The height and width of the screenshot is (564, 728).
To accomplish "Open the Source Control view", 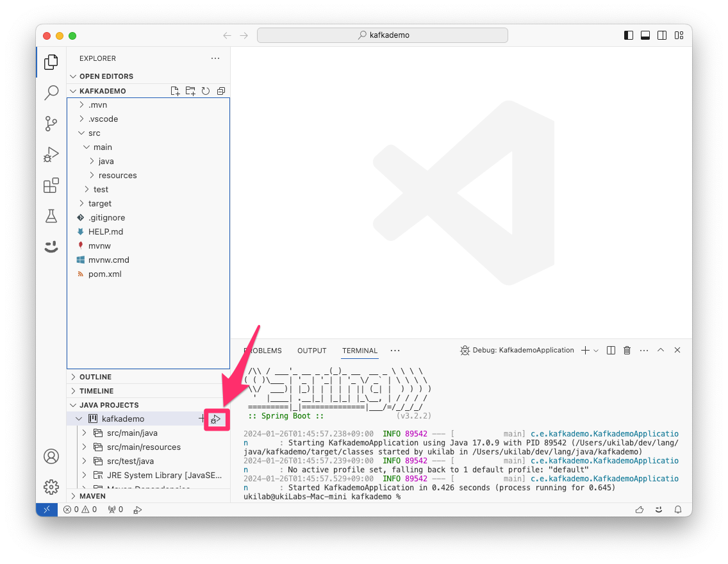I will (51, 124).
